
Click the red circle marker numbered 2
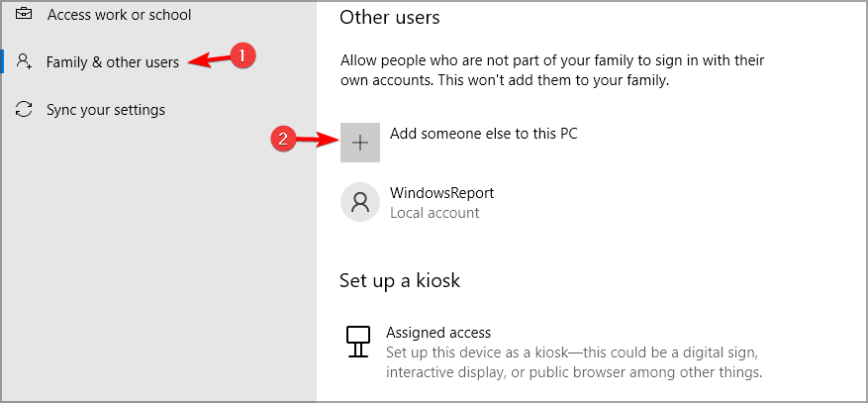tap(283, 139)
